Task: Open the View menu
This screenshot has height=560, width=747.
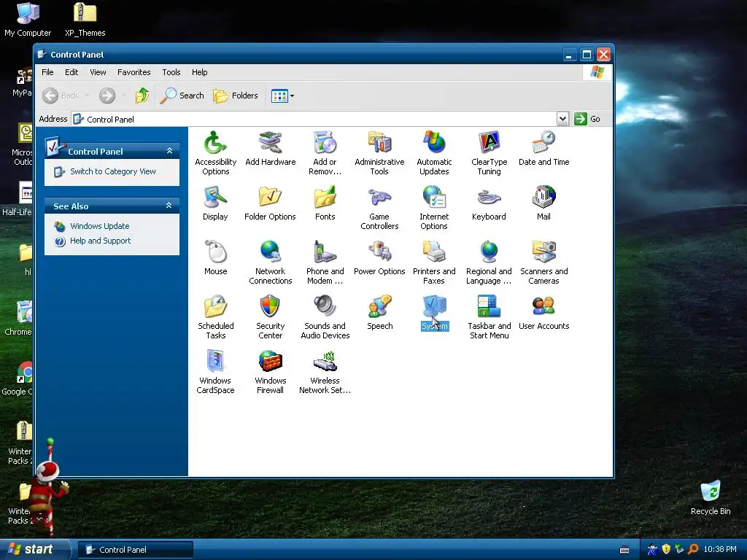Action: point(98,72)
